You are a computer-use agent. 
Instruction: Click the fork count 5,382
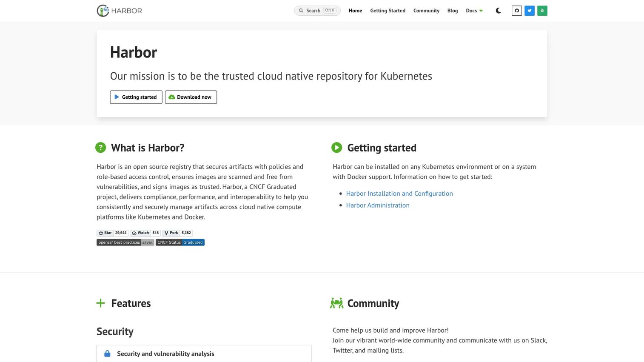click(x=186, y=233)
